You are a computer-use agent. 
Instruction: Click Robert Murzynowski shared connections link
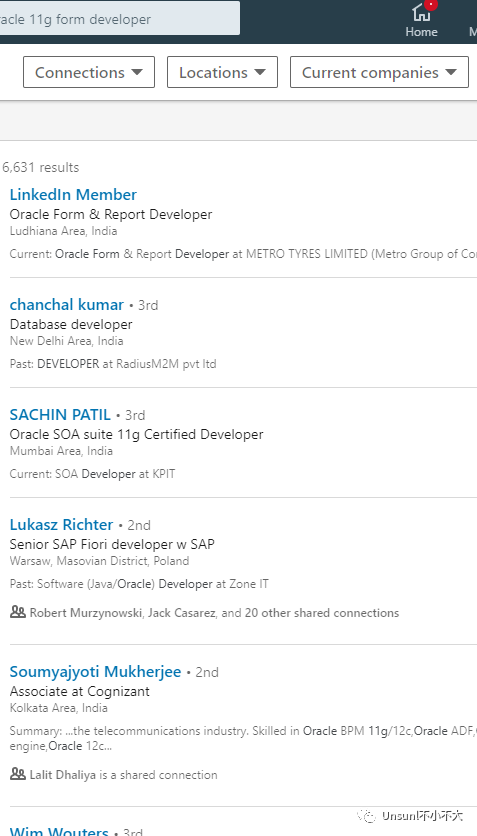(214, 613)
